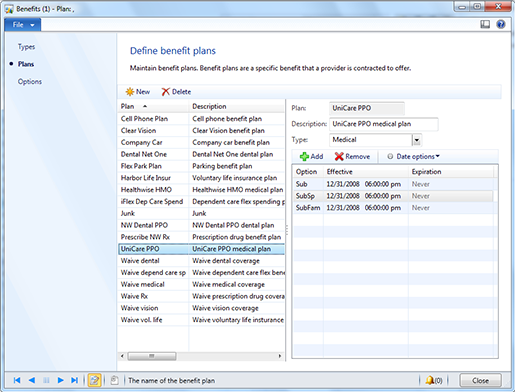515x392 pixels.
Task: Select the Clear Vision plan row
Action: point(201,131)
